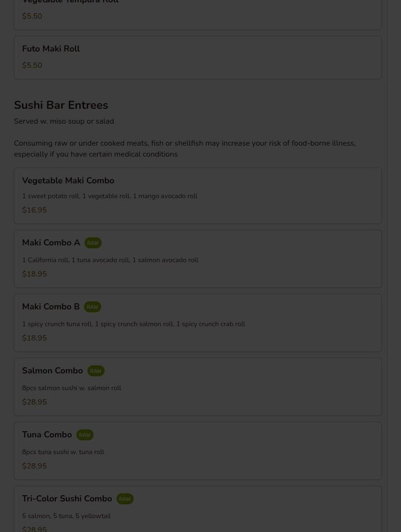401x532 pixels.
Task: Click the RAW badge on Maki Combo A
Action: tap(93, 243)
